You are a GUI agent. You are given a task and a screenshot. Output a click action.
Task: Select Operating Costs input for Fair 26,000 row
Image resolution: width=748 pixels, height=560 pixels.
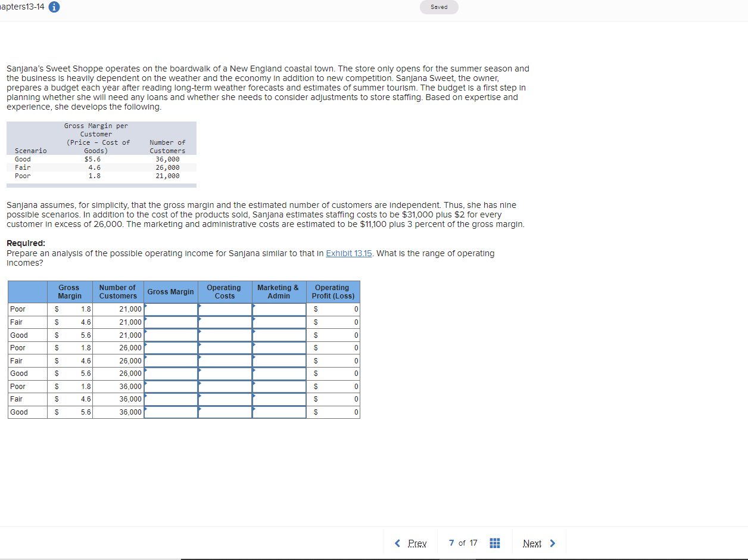point(225,360)
